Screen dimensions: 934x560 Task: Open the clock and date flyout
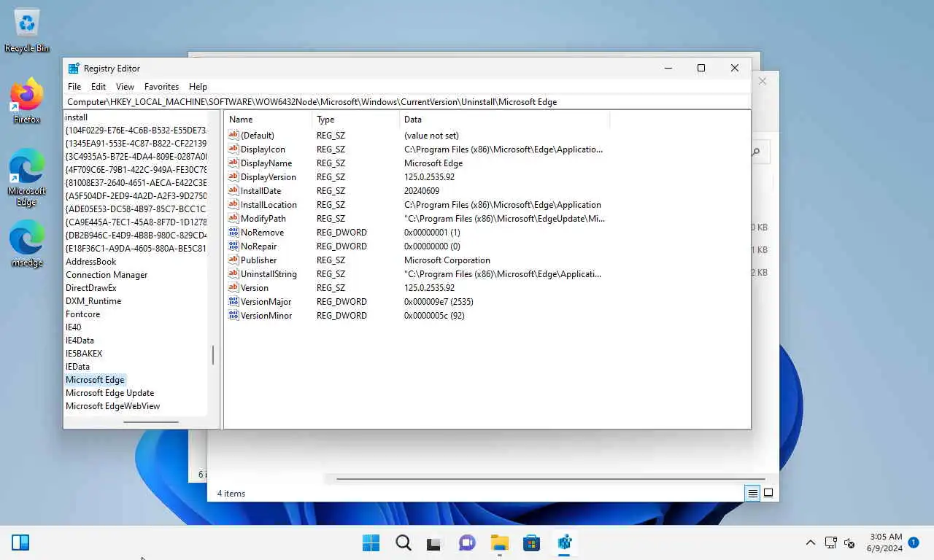[x=884, y=542]
